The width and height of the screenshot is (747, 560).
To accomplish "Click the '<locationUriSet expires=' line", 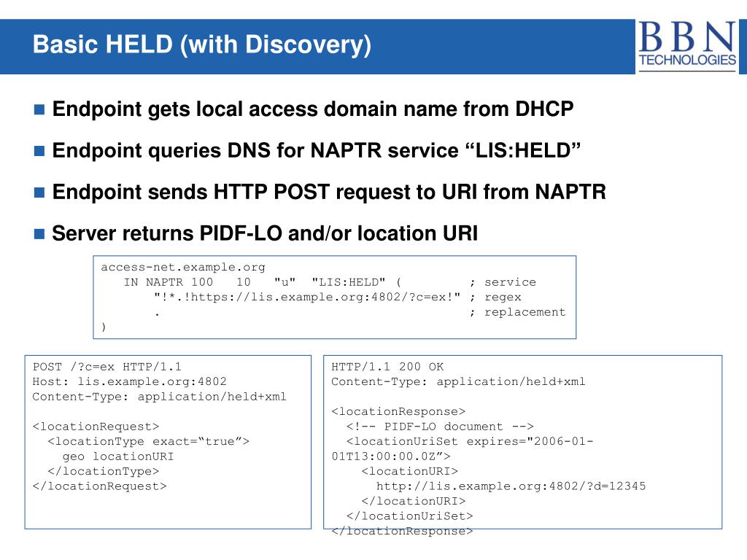I will tap(470, 441).
